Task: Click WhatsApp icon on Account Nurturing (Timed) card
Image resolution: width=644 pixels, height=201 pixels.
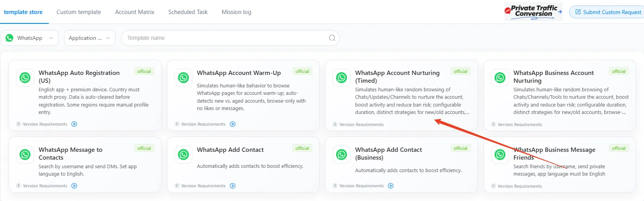Action: 342,78
